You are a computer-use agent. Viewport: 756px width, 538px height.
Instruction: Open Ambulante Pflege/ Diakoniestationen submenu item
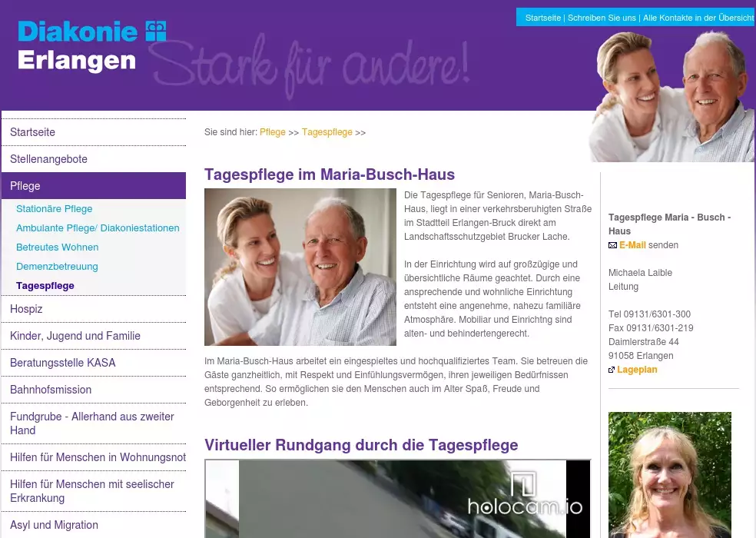point(98,227)
